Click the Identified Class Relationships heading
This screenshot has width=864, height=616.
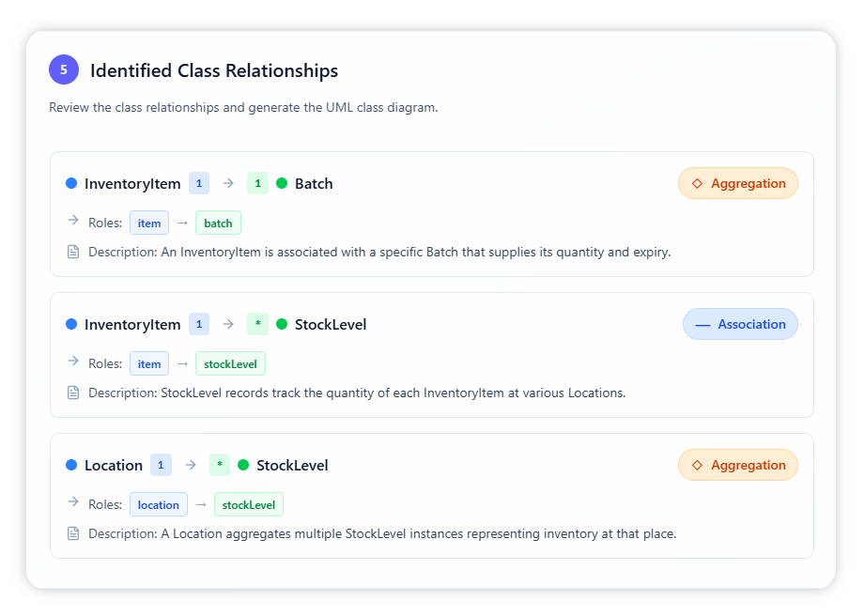[x=214, y=70]
